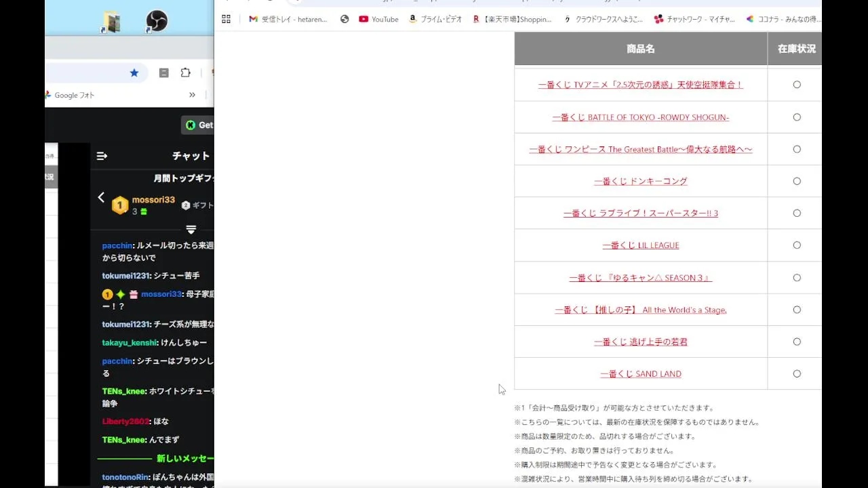
Task: Open the Google フォト bookmark in the back window
Action: pos(70,96)
